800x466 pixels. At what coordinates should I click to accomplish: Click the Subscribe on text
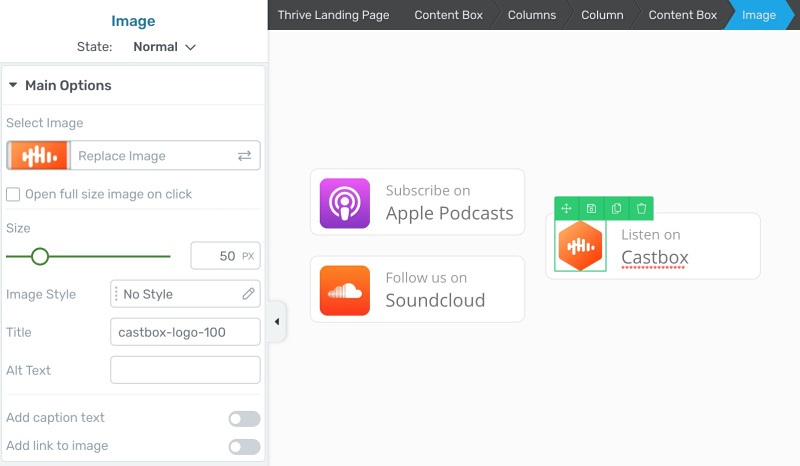pos(428,190)
